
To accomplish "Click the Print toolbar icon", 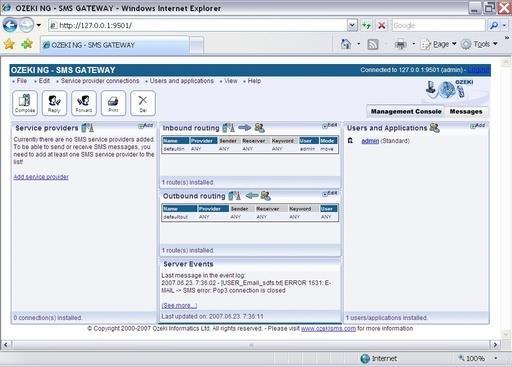I will [113, 103].
